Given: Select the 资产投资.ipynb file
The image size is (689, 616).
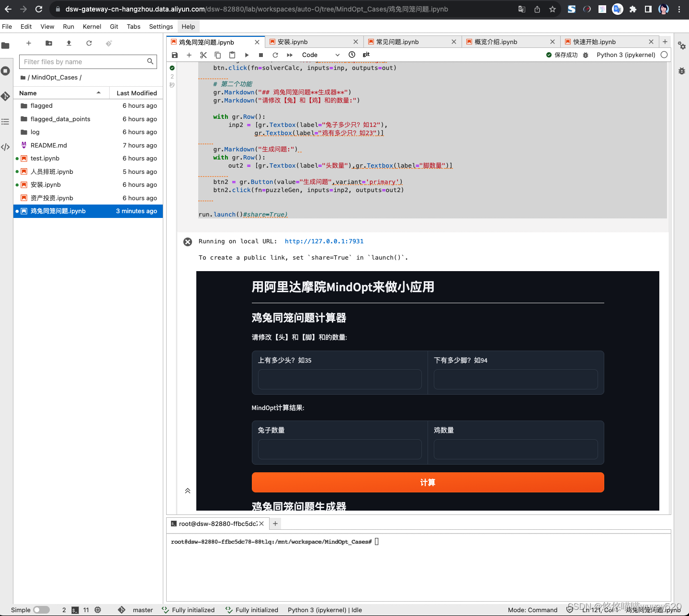Looking at the screenshot, I should point(89,198).
